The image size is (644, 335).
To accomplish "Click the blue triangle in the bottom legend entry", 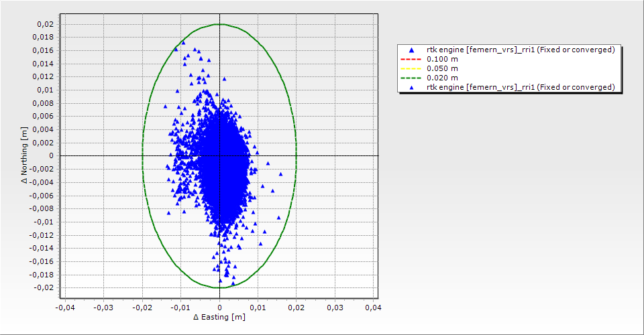I will [411, 87].
